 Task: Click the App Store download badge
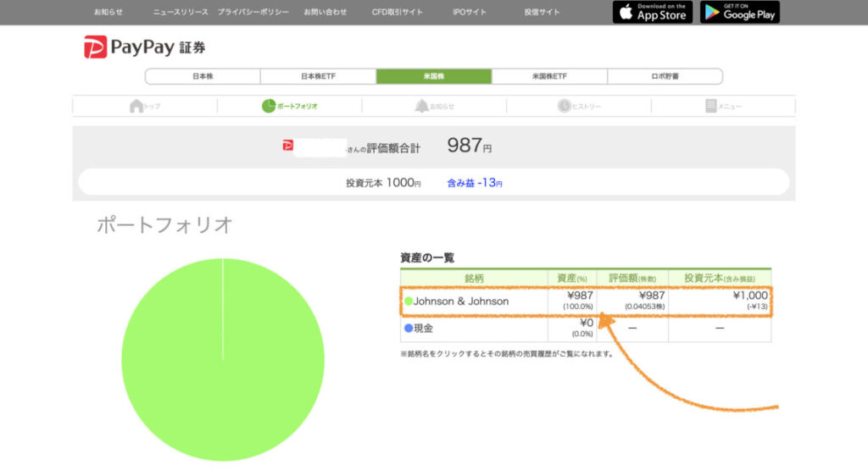652,12
